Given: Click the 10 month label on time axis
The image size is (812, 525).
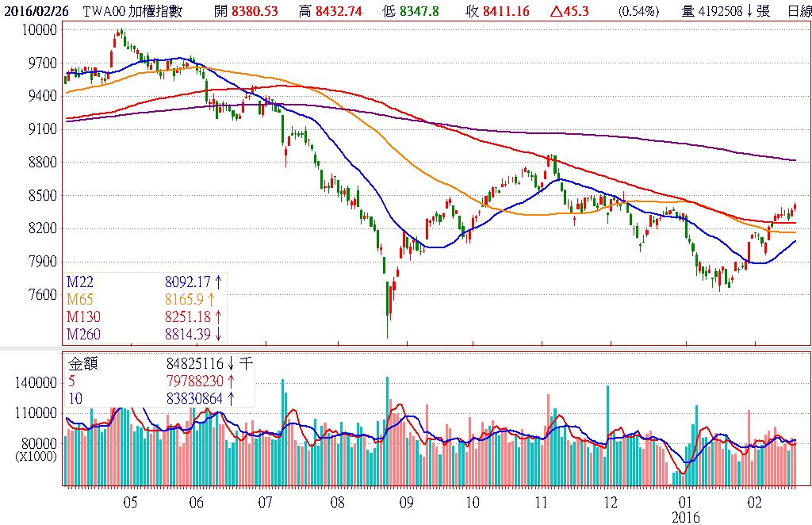Looking at the screenshot, I should tap(473, 502).
